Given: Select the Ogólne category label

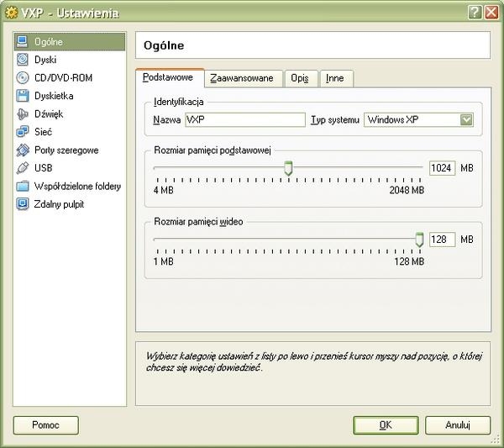Looking at the screenshot, I should (49, 42).
